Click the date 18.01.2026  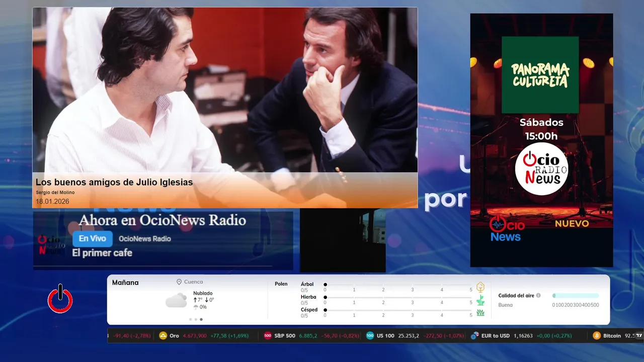tap(52, 202)
